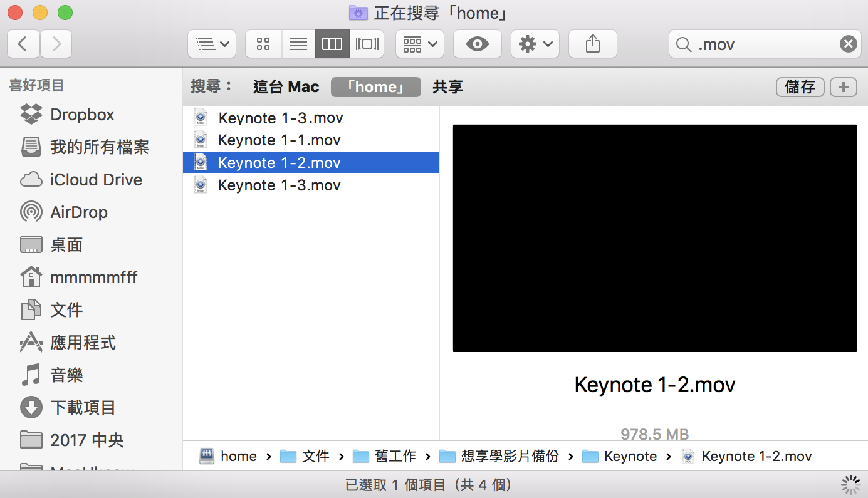Select 下載項目 in the sidebar
The image size is (868, 498).
(x=83, y=408)
